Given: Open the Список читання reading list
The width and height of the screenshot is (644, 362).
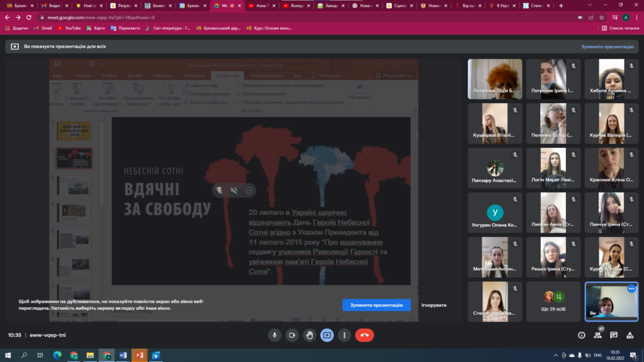Looking at the screenshot, I should pos(619,28).
